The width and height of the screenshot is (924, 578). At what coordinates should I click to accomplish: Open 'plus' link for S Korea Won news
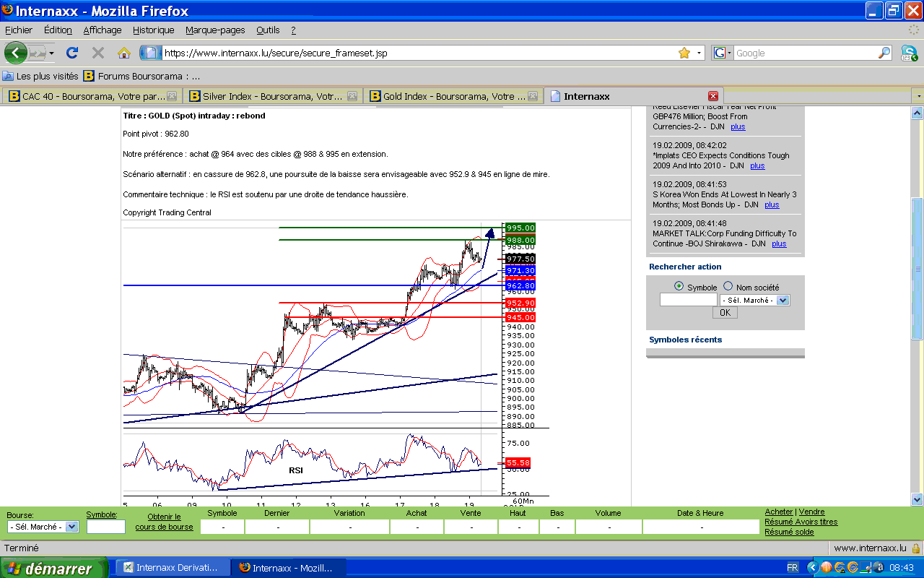pyautogui.click(x=772, y=204)
